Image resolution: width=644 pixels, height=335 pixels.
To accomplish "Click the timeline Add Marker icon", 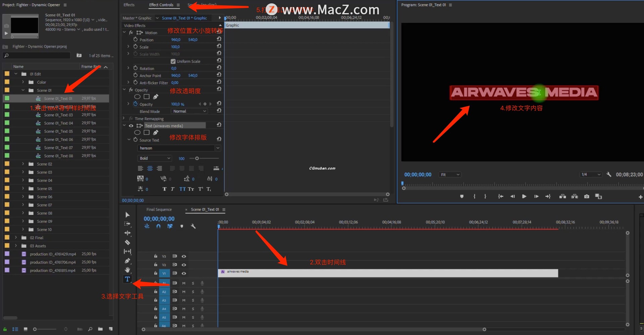I will click(182, 226).
